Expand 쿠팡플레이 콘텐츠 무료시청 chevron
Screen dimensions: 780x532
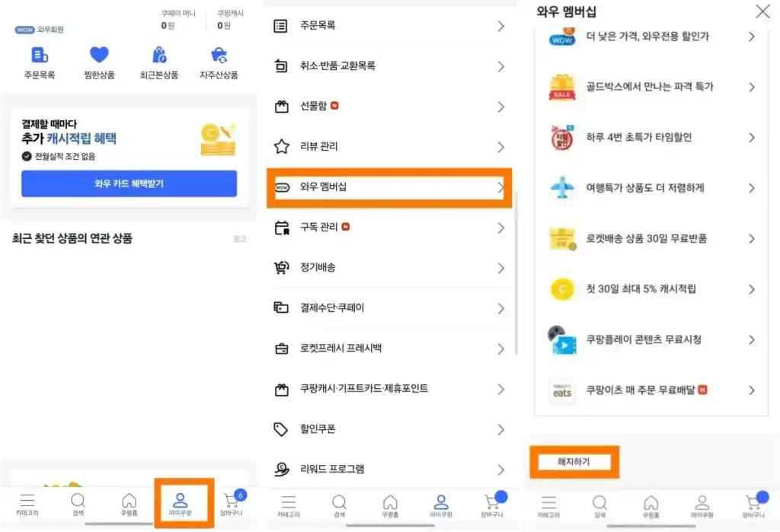pos(752,340)
